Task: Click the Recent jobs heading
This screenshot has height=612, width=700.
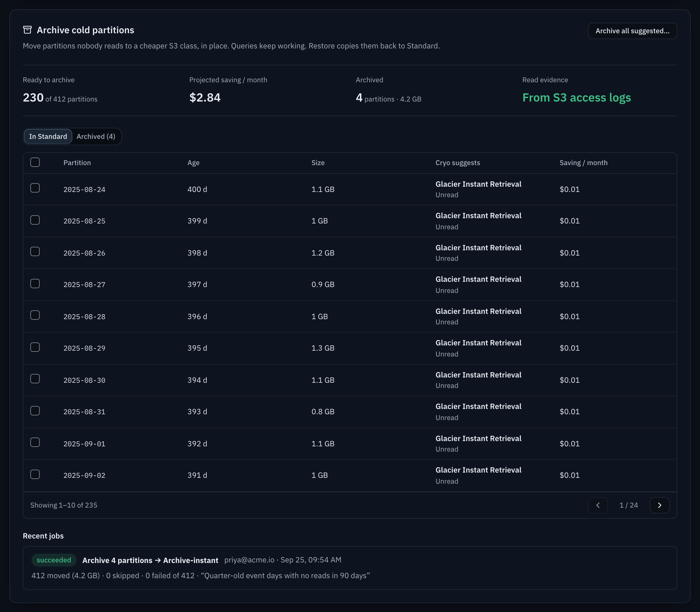Action: coord(43,536)
